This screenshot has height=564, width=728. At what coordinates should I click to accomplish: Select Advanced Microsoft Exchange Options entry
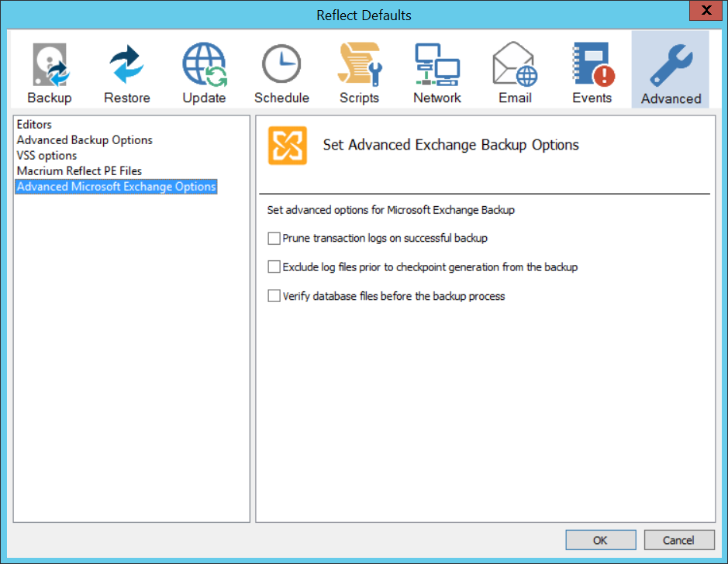click(x=116, y=187)
